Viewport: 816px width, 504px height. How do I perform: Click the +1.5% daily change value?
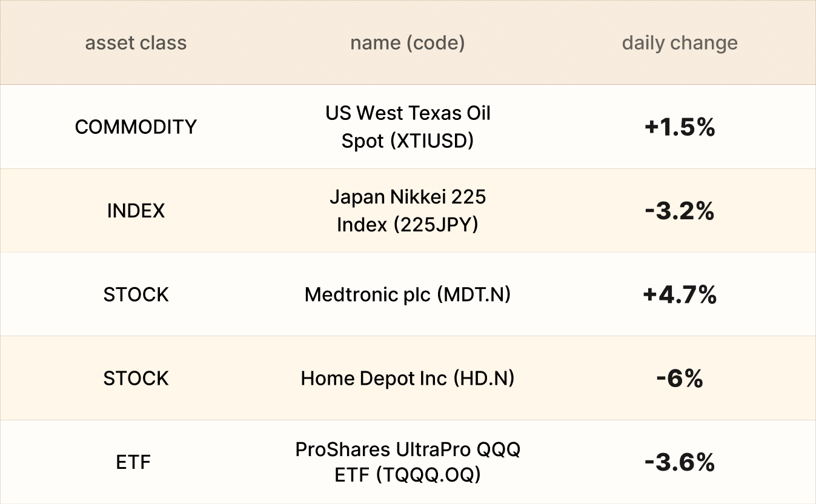(680, 127)
